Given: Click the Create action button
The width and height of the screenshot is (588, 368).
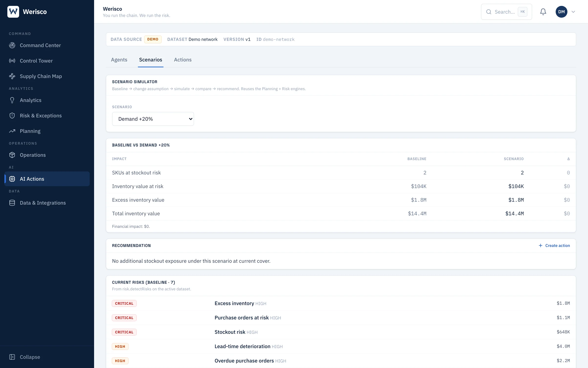Looking at the screenshot, I should pyautogui.click(x=554, y=246).
